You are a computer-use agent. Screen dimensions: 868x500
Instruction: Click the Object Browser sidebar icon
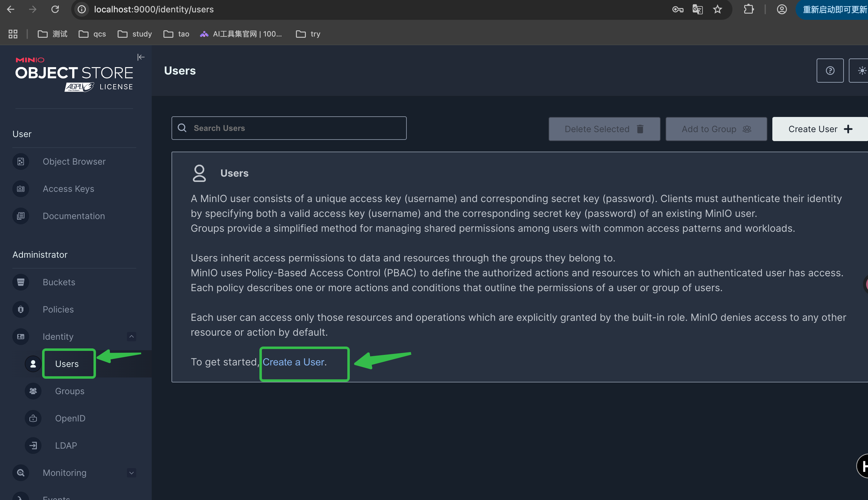(21, 162)
